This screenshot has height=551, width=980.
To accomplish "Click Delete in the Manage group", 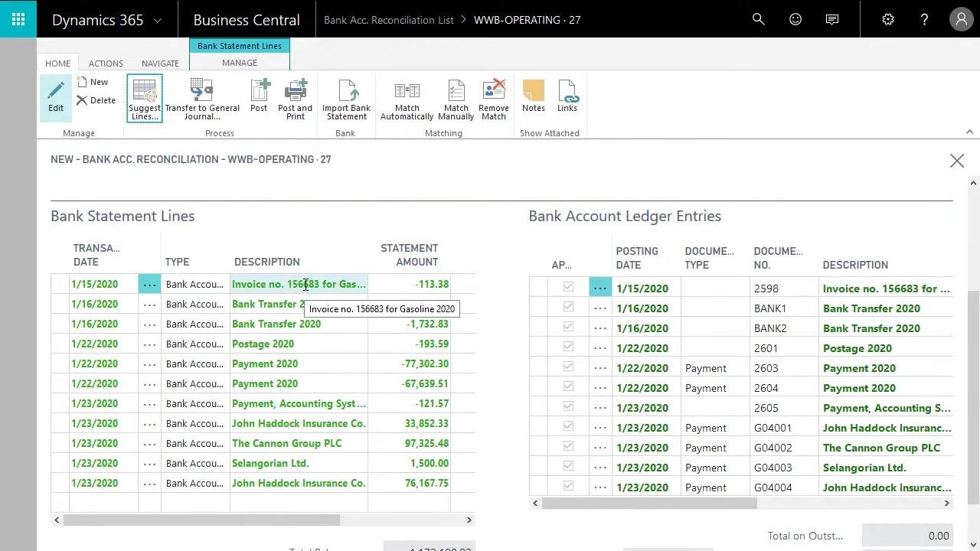I will [x=96, y=100].
